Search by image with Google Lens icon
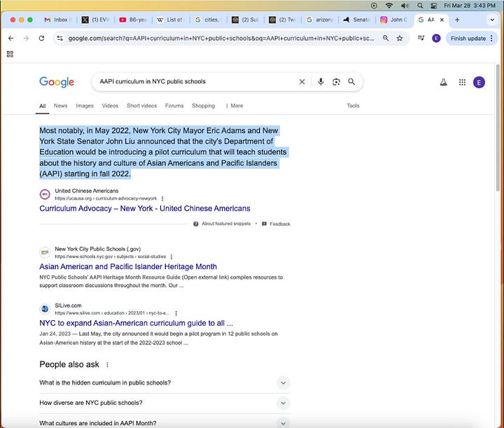Viewport: 504px width, 428px height. click(x=336, y=82)
